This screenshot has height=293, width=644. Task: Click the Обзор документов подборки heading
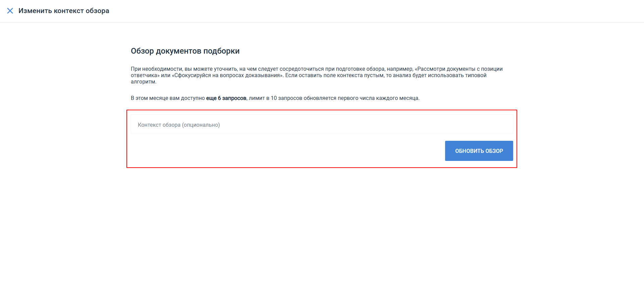point(185,51)
